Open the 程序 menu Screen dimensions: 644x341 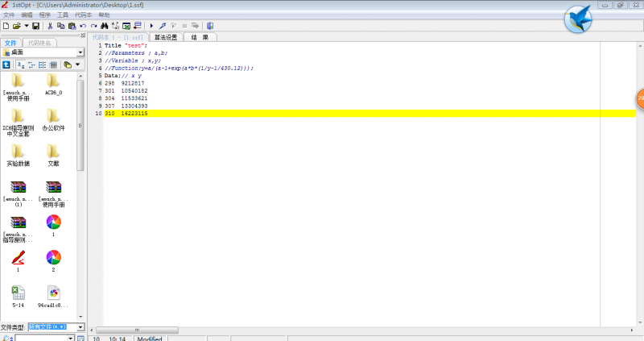click(44, 15)
